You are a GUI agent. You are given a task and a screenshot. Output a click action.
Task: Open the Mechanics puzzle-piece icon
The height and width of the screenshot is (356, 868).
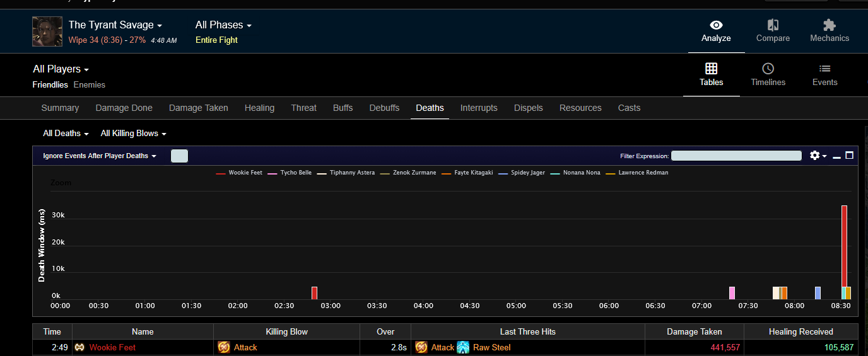pyautogui.click(x=830, y=25)
